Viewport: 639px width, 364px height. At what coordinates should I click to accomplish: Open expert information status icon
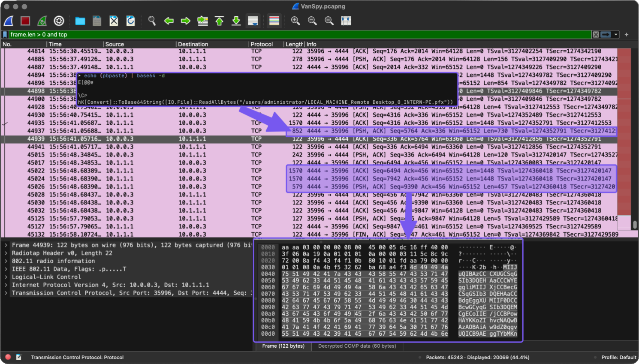tap(8, 357)
